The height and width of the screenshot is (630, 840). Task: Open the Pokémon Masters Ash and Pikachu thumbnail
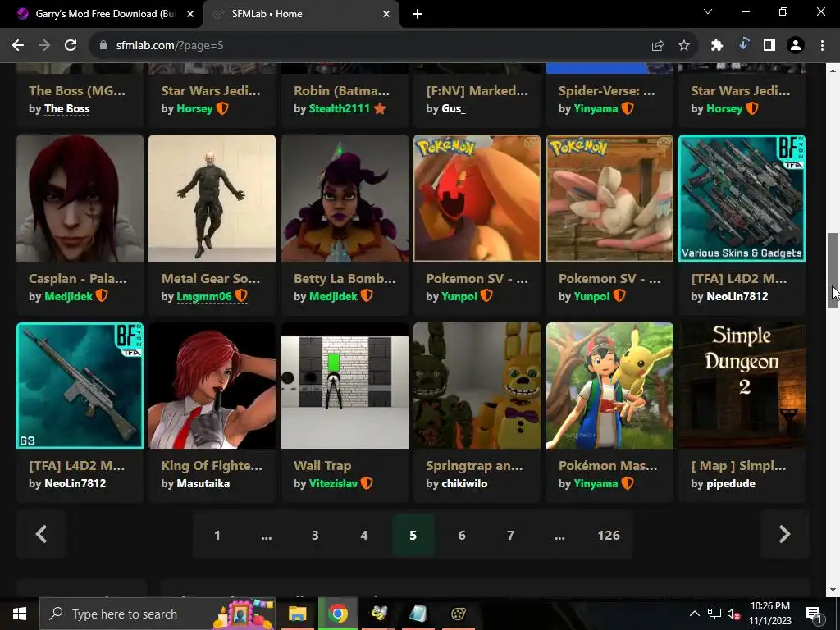(x=609, y=386)
